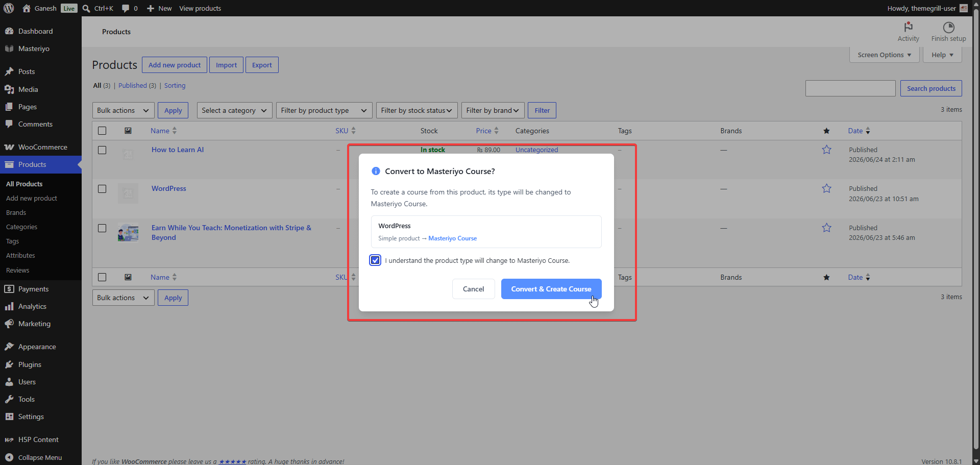The image size is (980, 465).
Task: Sort by Date in top header
Action: [859, 131]
